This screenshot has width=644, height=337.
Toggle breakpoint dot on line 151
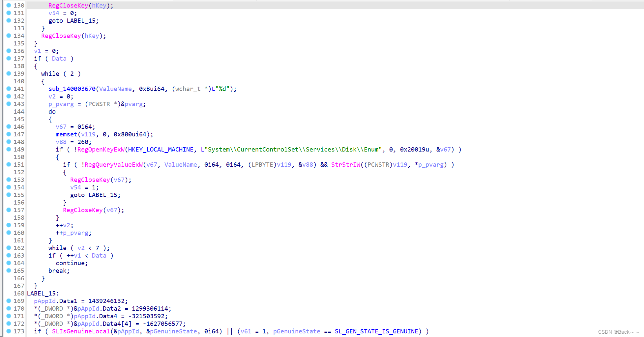9,164
